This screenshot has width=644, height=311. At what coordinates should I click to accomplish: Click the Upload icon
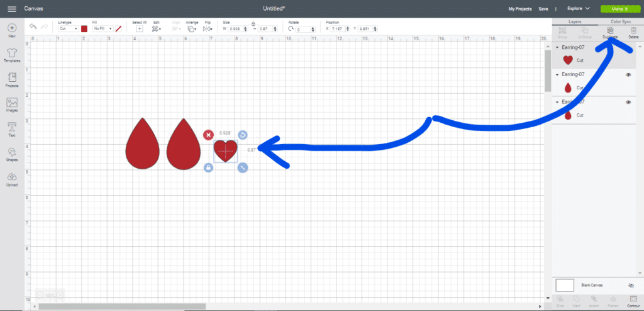click(x=12, y=178)
